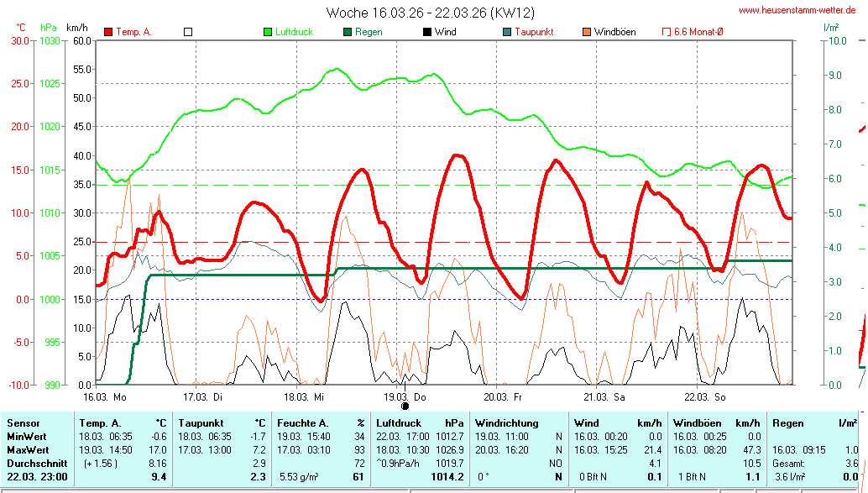Toggle the 6.6 Monat-Ø legend box
Screen dimensions: 868x493
point(667,32)
